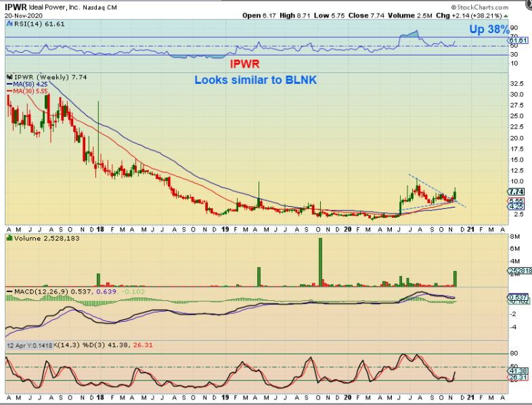Click the 0.537 MACD tag on right axis
532x405 pixels.
(519, 297)
